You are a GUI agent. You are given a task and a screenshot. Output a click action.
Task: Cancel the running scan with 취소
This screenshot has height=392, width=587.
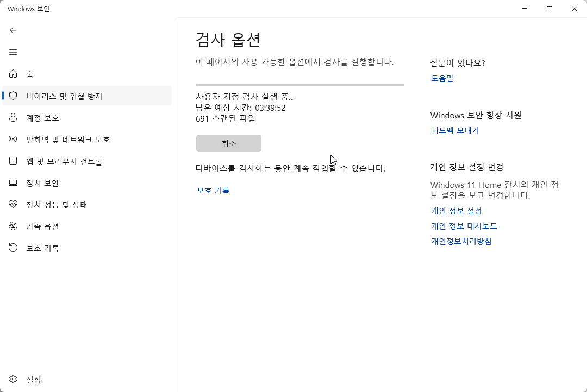[228, 143]
